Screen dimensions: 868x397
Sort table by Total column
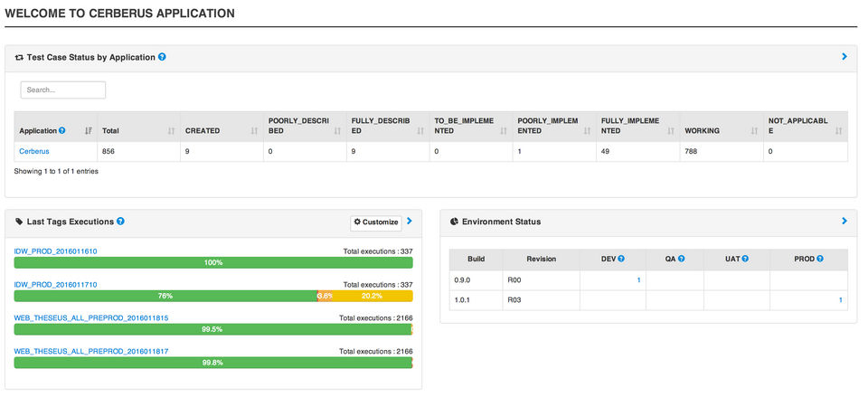tap(171, 131)
